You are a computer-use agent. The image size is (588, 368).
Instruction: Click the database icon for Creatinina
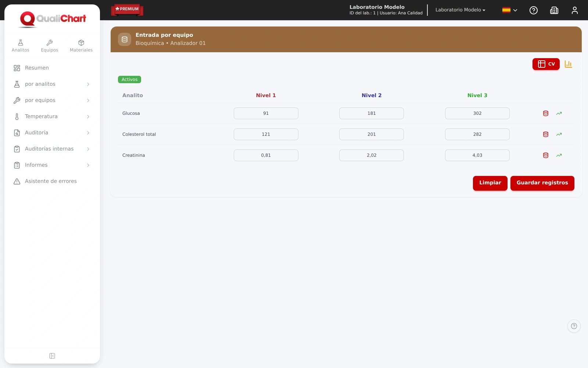coord(546,155)
